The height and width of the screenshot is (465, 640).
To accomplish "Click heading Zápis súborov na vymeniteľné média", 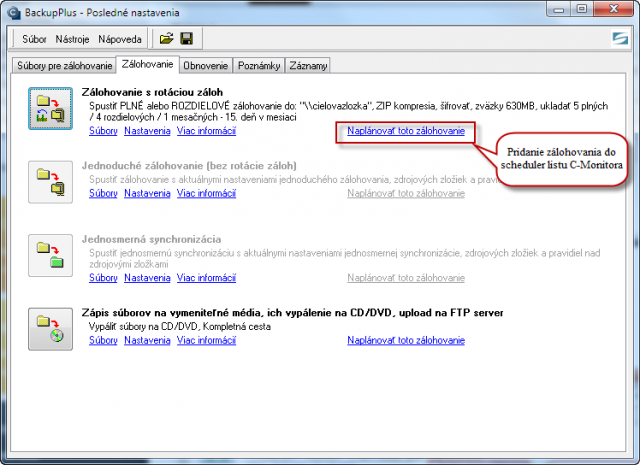I will coord(292,313).
